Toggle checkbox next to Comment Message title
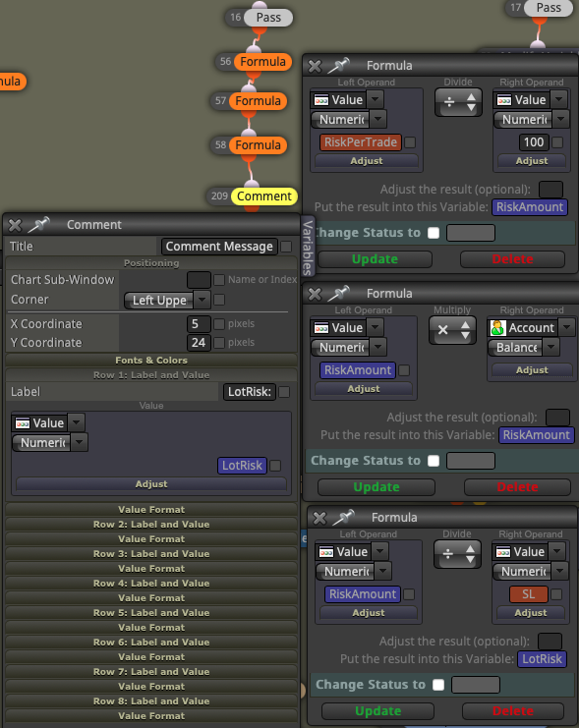 point(287,247)
